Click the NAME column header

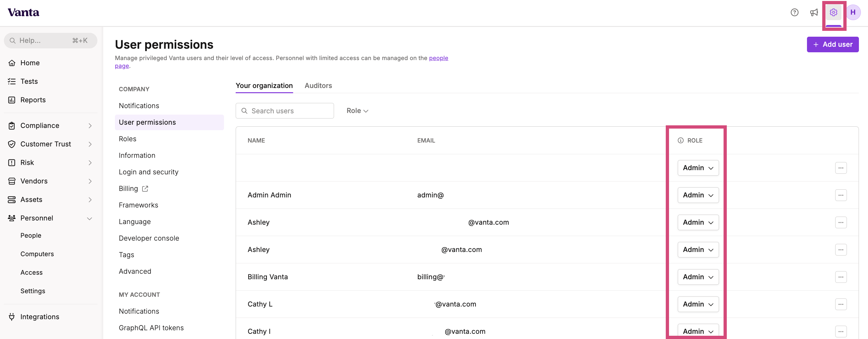(256, 141)
